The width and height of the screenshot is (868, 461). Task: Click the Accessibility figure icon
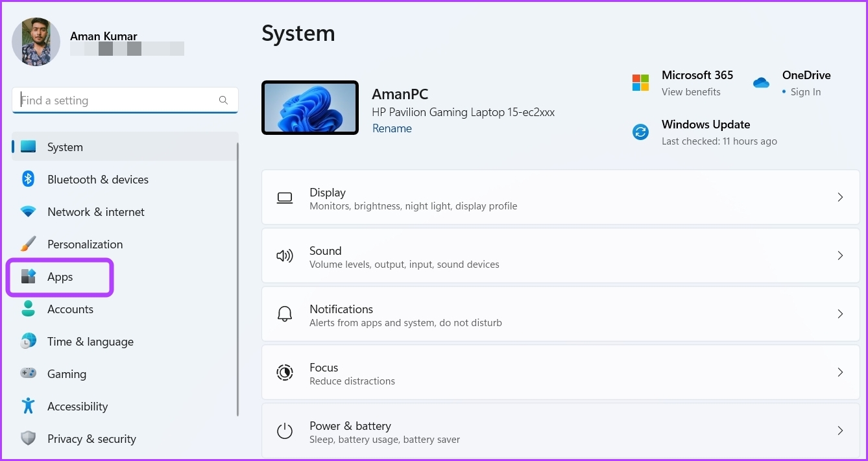click(28, 407)
